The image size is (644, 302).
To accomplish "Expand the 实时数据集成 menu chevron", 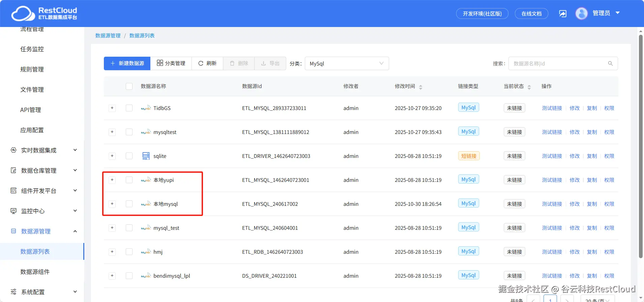I will 75,150.
